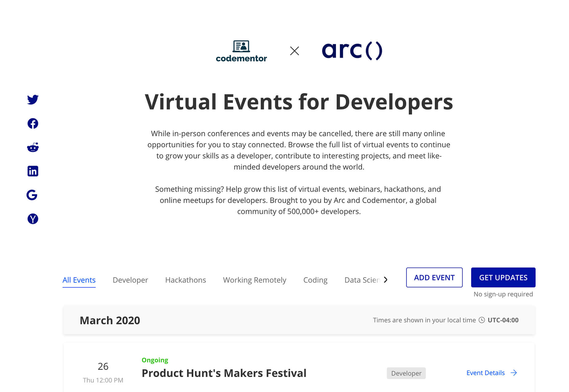Viewport: 569px width, 392px height.
Task: Click the Google share icon
Action: pyautogui.click(x=32, y=195)
